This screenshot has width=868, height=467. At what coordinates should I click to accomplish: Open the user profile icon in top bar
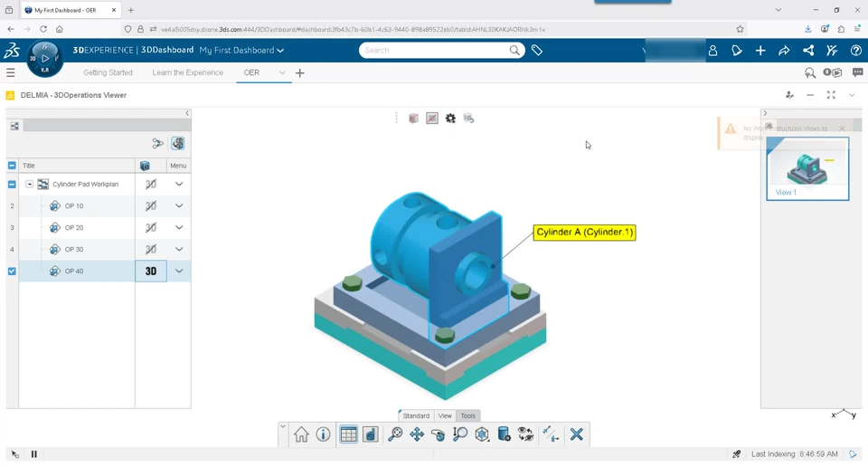coord(713,51)
